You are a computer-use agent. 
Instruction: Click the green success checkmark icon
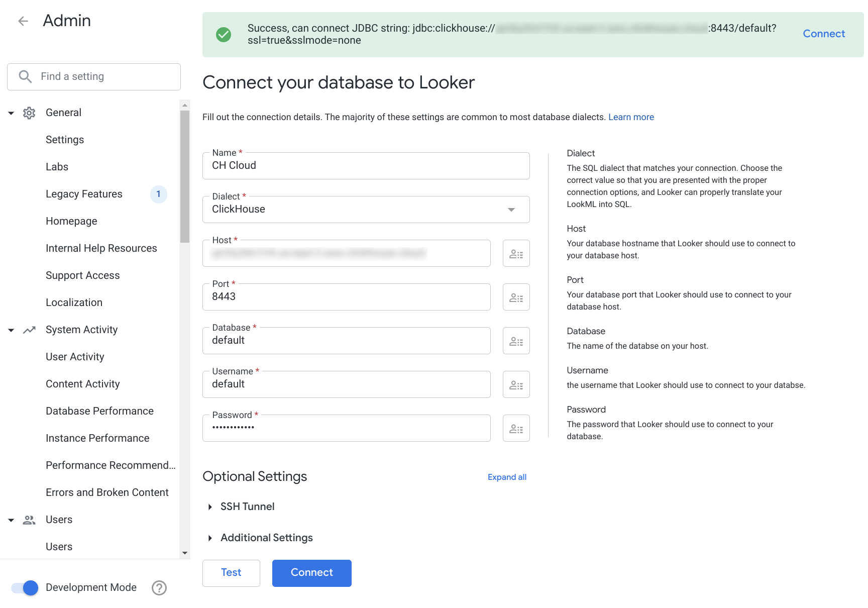(223, 34)
